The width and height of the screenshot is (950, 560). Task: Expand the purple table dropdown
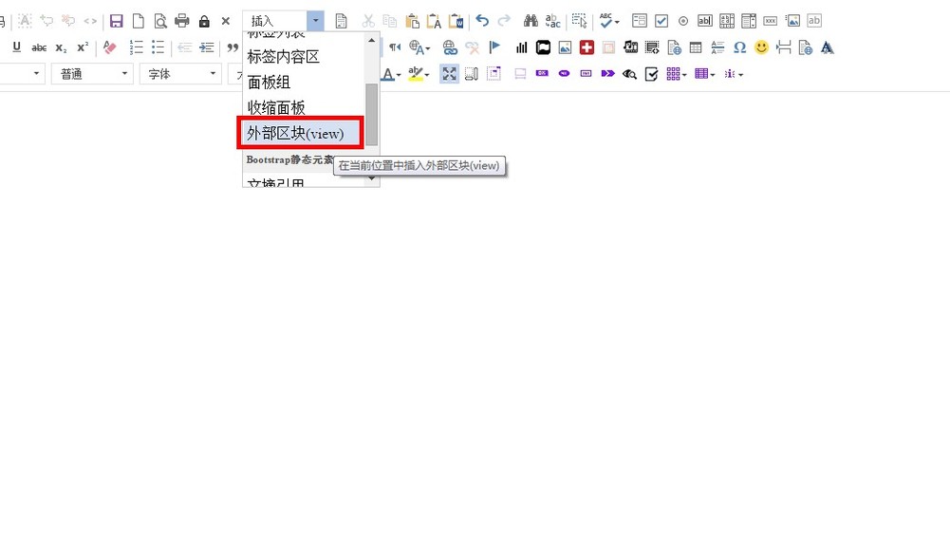pos(704,74)
